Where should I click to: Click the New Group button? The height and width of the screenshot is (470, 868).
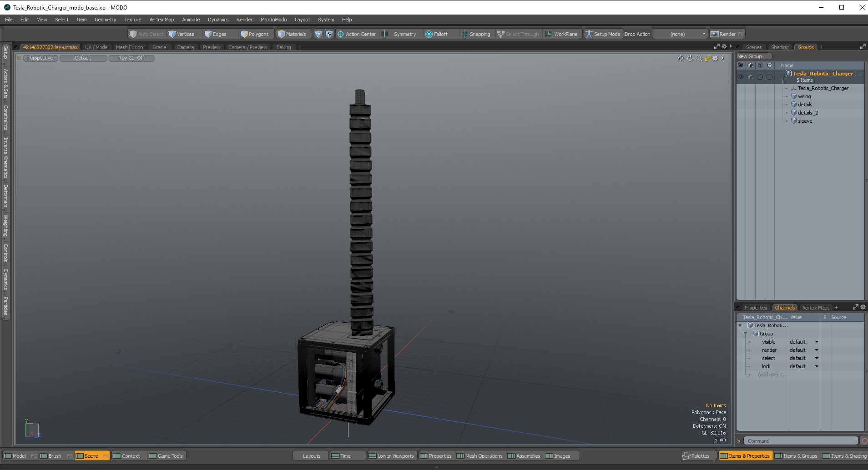coord(754,56)
